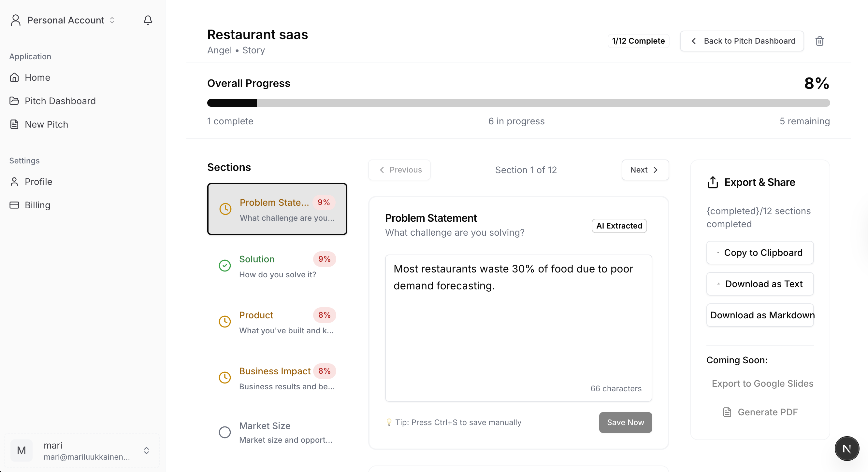Click the Market Size empty status circle
Viewport: 868px width, 472px height.
tap(225, 432)
